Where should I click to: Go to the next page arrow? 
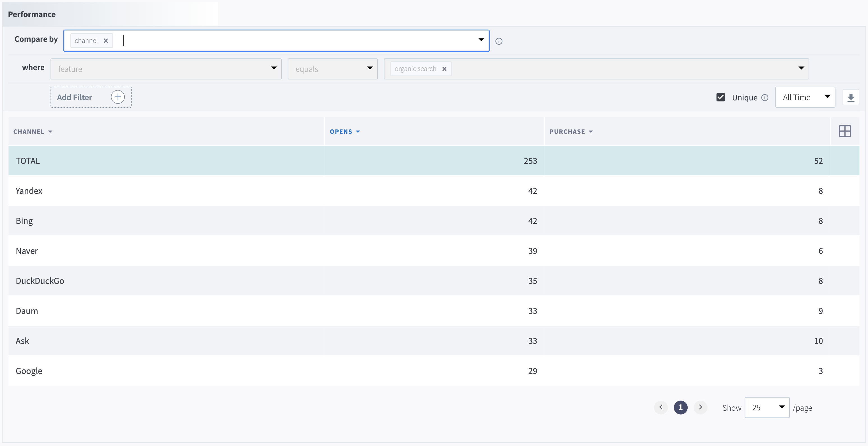[x=700, y=407]
